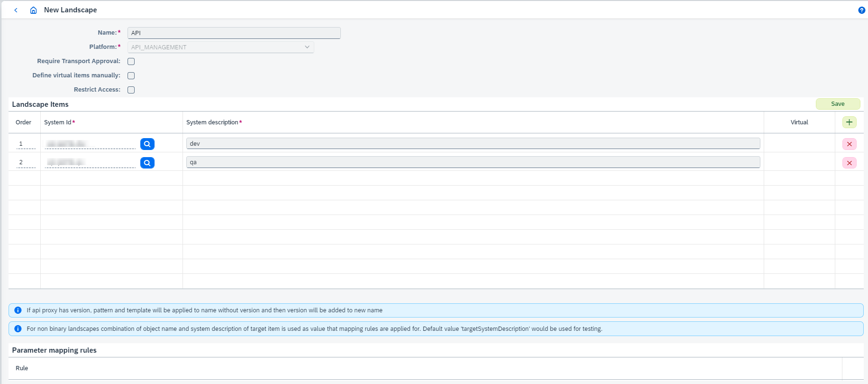Click the Order column header
This screenshot has height=384, width=868.
click(x=23, y=122)
